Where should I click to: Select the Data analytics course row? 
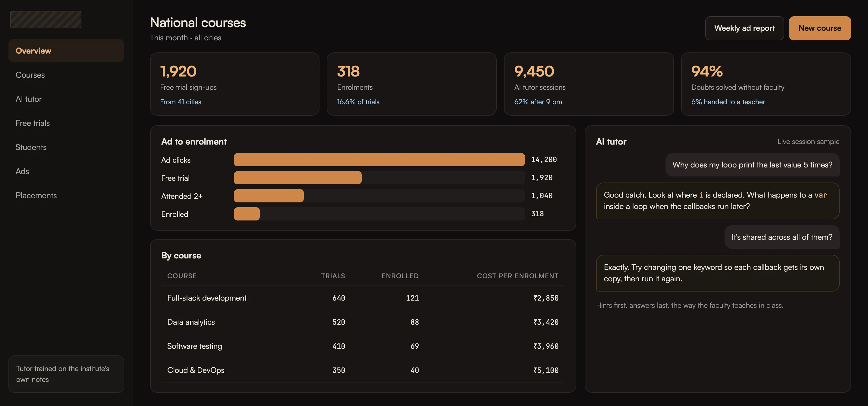pyautogui.click(x=363, y=322)
